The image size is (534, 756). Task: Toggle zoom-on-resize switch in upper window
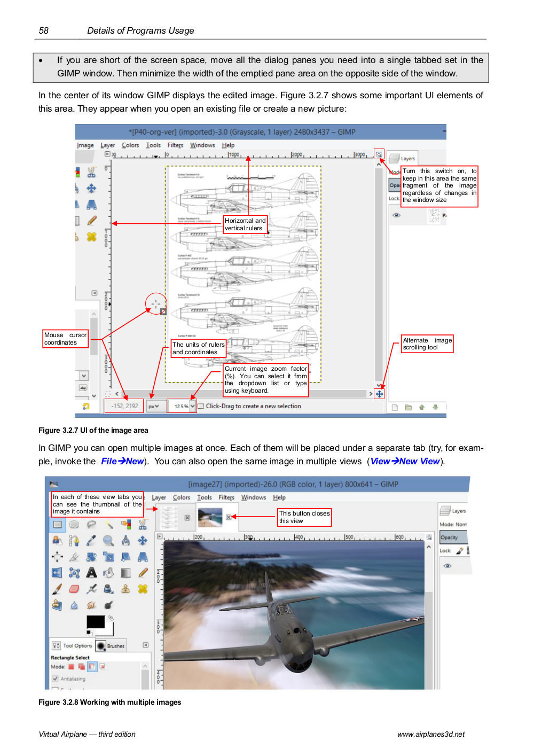[379, 155]
